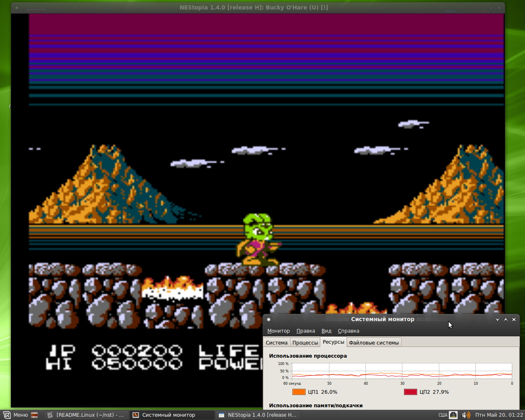525x420 pixels.
Task: Click the Системный монитор title bar text
Action: click(383, 319)
